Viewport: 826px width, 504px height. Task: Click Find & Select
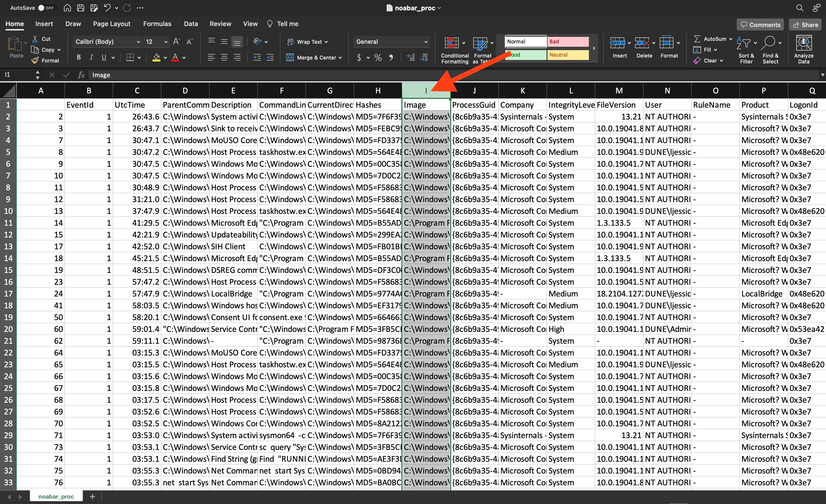click(770, 50)
